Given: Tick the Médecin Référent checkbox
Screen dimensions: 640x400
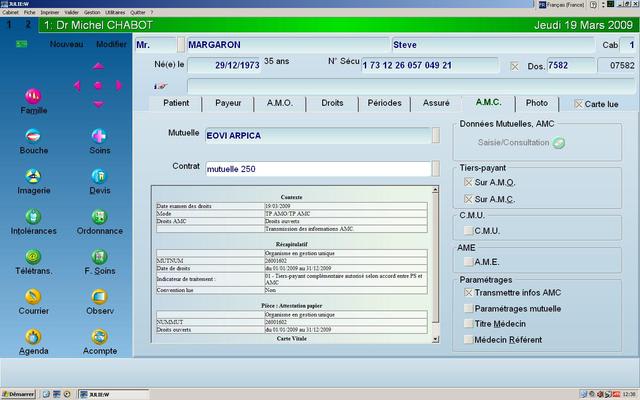Looking at the screenshot, I should click(x=469, y=340).
